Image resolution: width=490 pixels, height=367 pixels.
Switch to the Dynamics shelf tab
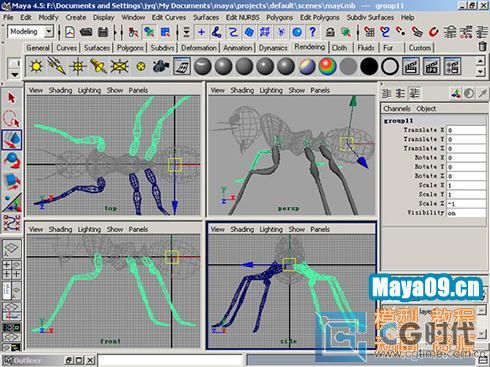pos(273,48)
